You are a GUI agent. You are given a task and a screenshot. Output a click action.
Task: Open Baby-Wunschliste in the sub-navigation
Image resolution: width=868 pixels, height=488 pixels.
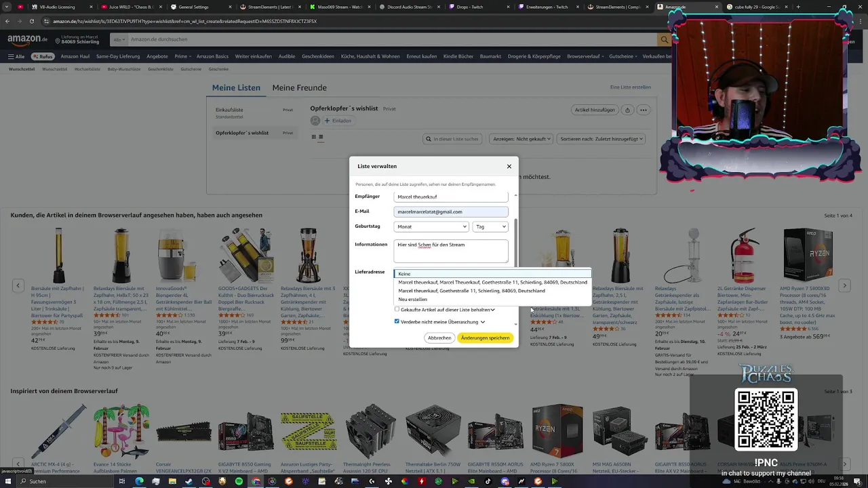(124, 69)
